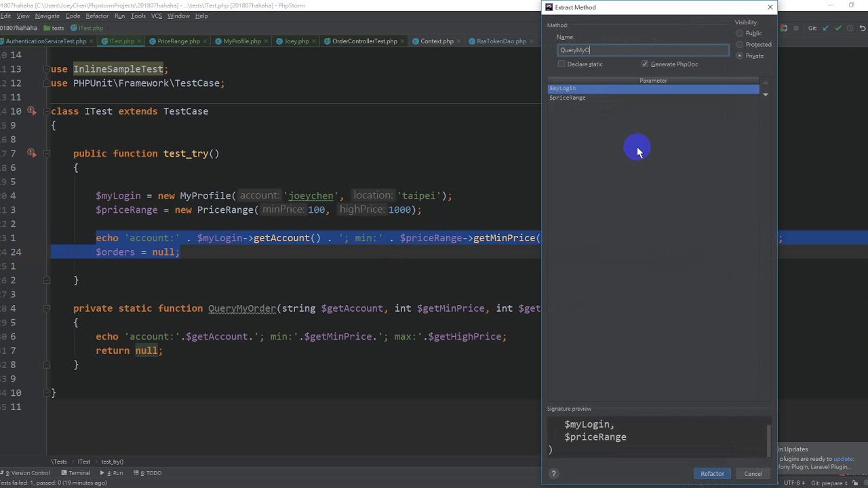Collapse the test_try function fold marker
Screen dimensions: 868x488
47,154
